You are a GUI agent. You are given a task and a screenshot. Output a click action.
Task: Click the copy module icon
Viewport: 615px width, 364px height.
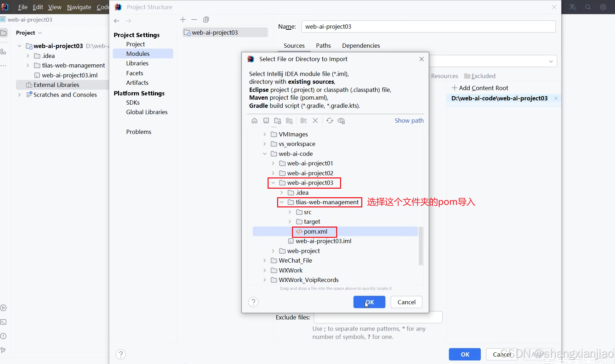point(206,19)
